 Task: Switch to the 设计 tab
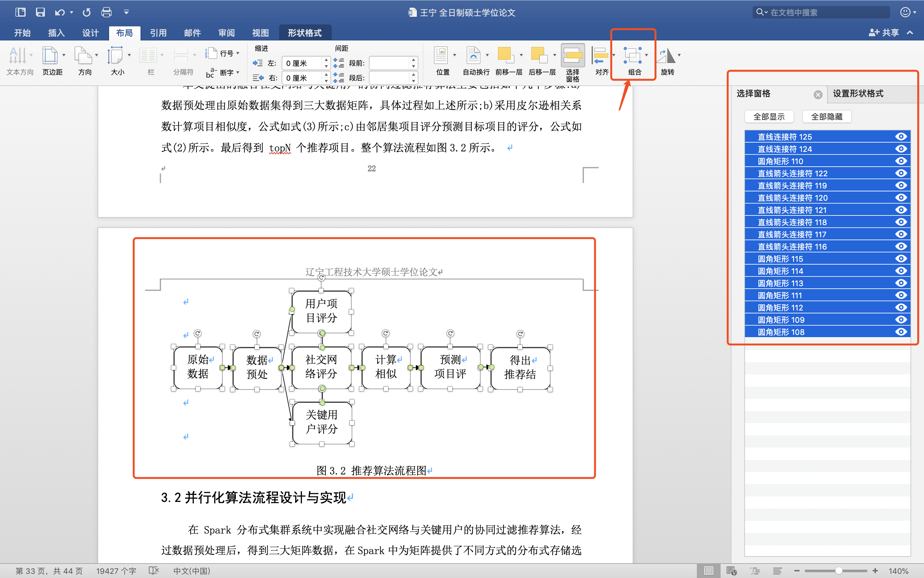click(x=90, y=33)
